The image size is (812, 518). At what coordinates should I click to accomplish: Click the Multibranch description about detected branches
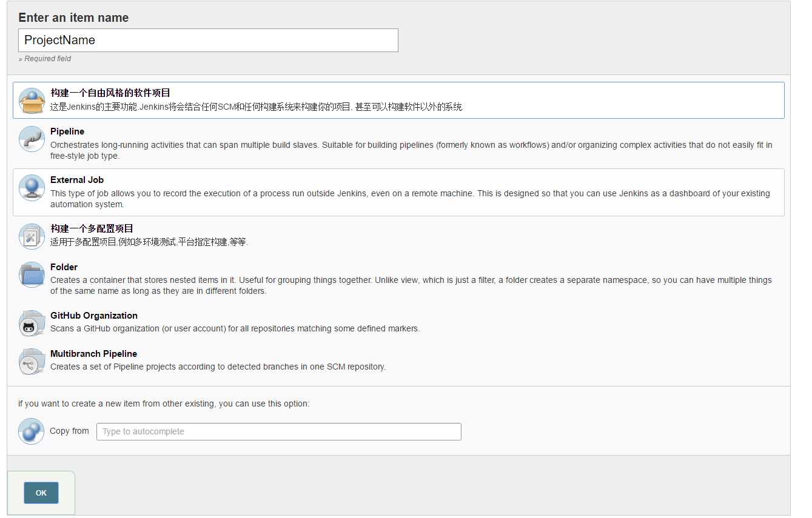point(218,367)
